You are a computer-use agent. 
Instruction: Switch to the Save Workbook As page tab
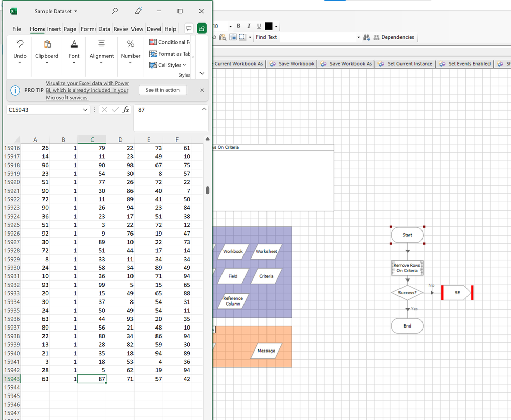tap(346, 64)
